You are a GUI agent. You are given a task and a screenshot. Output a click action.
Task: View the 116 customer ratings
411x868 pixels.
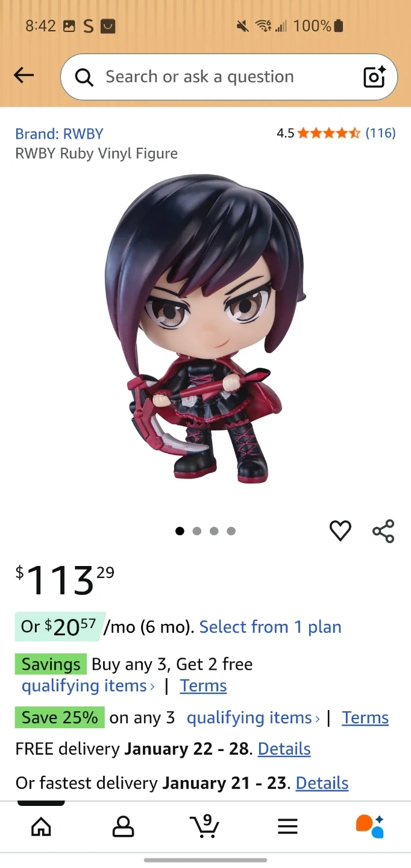coord(381,133)
